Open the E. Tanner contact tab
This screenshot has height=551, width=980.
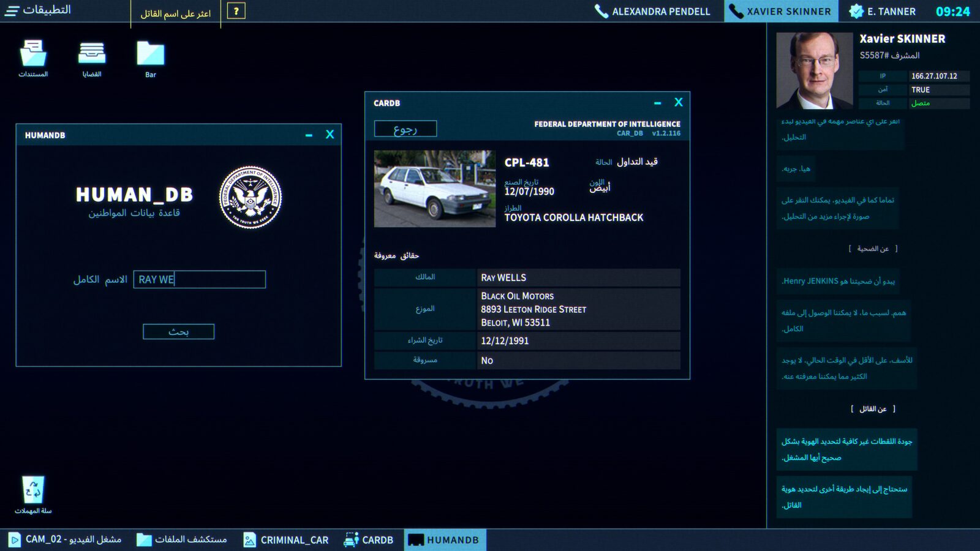click(x=882, y=11)
